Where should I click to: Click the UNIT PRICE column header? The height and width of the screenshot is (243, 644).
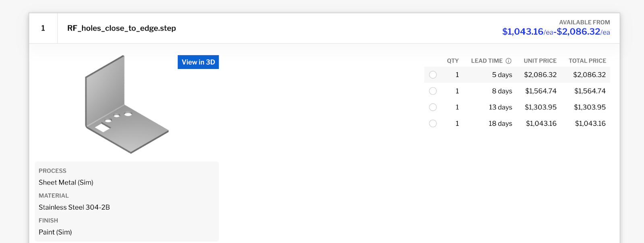pyautogui.click(x=540, y=61)
